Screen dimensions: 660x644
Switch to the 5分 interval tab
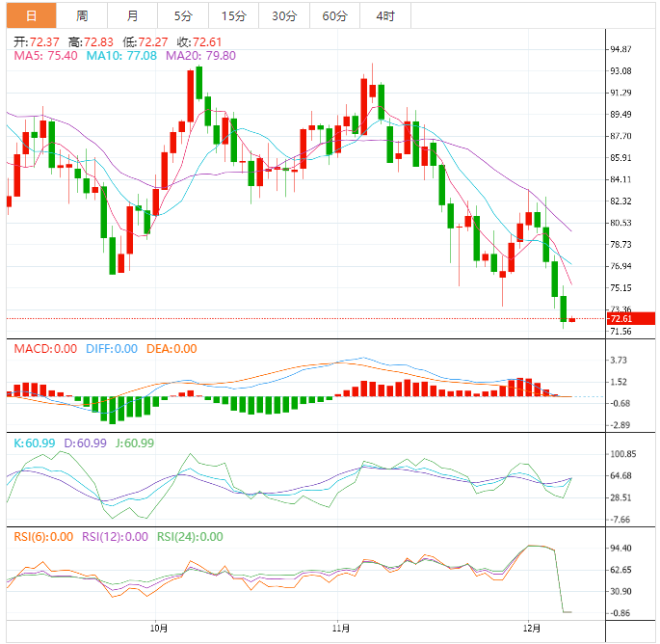pyautogui.click(x=183, y=15)
